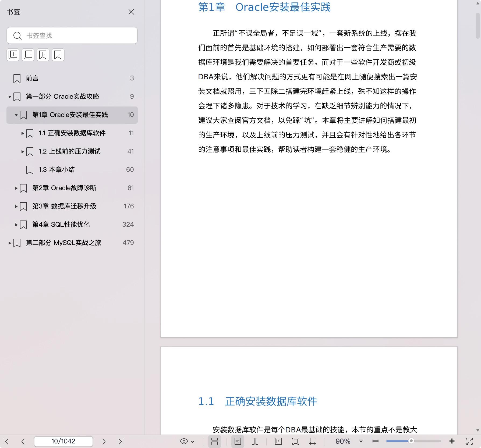Click the bookmark search field
481x448 pixels.
72,35
